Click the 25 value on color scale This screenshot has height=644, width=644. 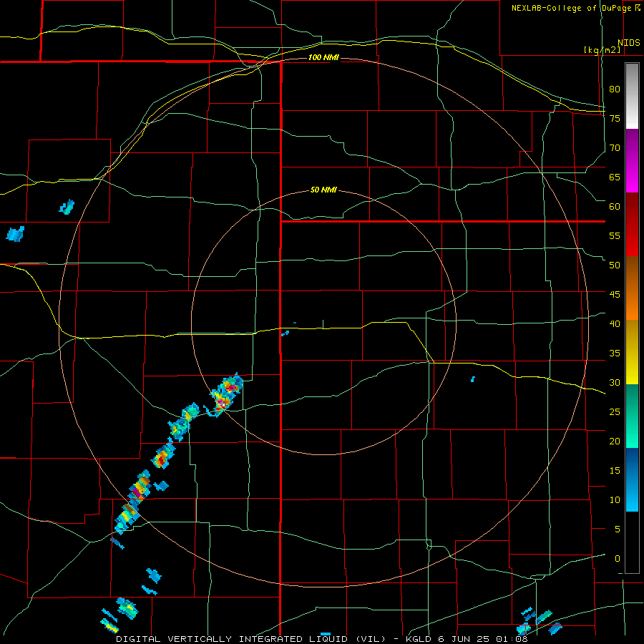(615, 412)
